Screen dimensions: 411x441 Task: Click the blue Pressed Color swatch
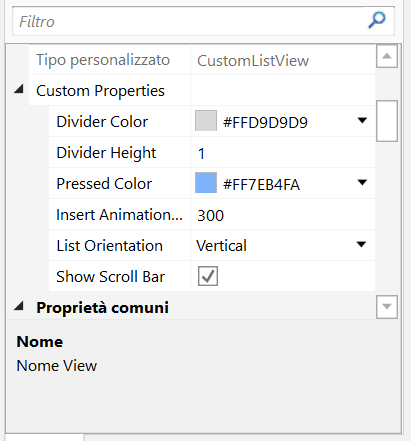tap(206, 183)
